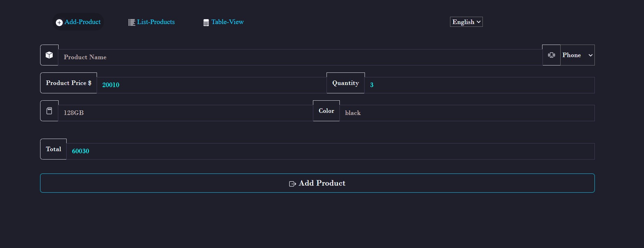This screenshot has height=248, width=644.
Task: Click the color field with black placeholder
Action: click(x=467, y=113)
